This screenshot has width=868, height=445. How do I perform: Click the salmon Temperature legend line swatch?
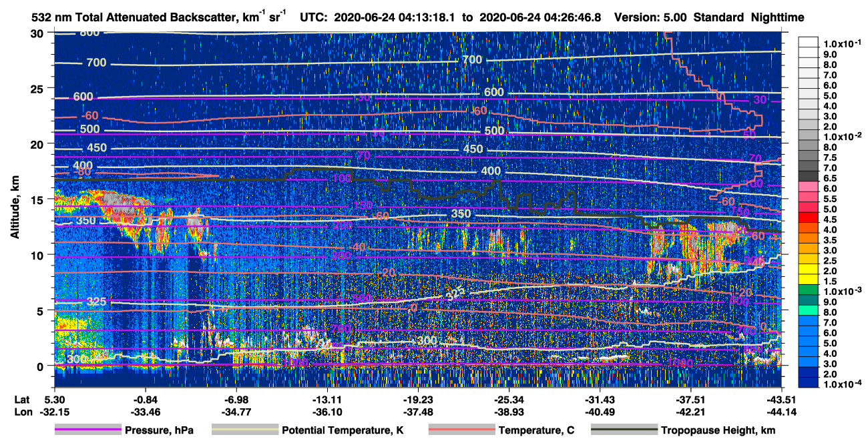click(461, 430)
